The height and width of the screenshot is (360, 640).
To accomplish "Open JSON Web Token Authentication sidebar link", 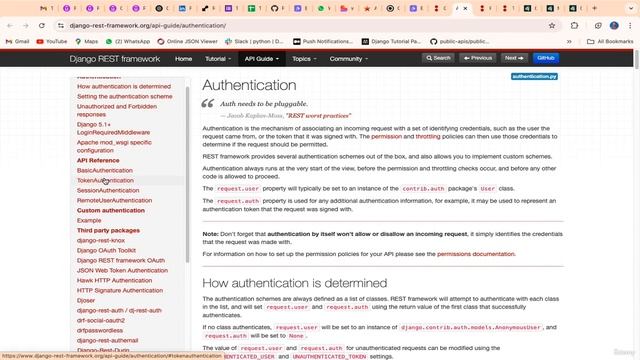I will pos(122,270).
